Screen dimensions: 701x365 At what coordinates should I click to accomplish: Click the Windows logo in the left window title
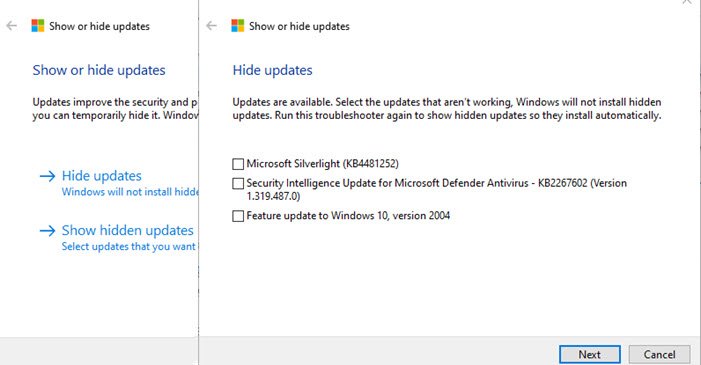click(38, 26)
